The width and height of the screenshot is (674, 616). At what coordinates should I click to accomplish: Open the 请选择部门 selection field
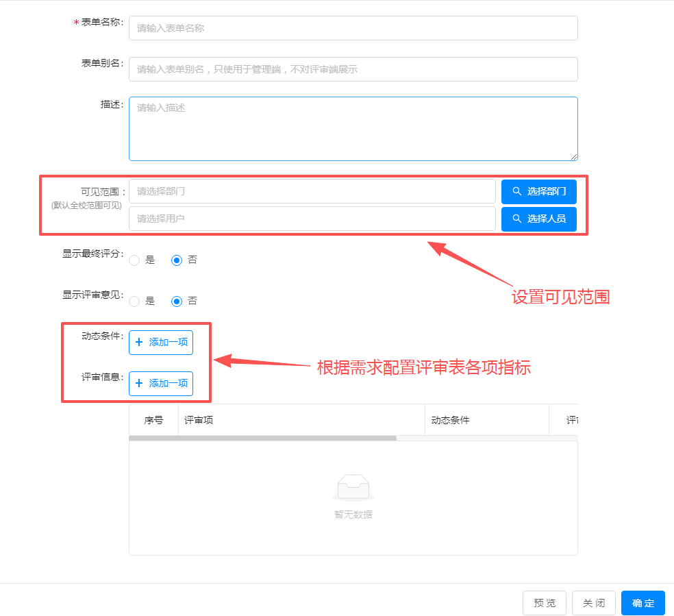pos(312,191)
